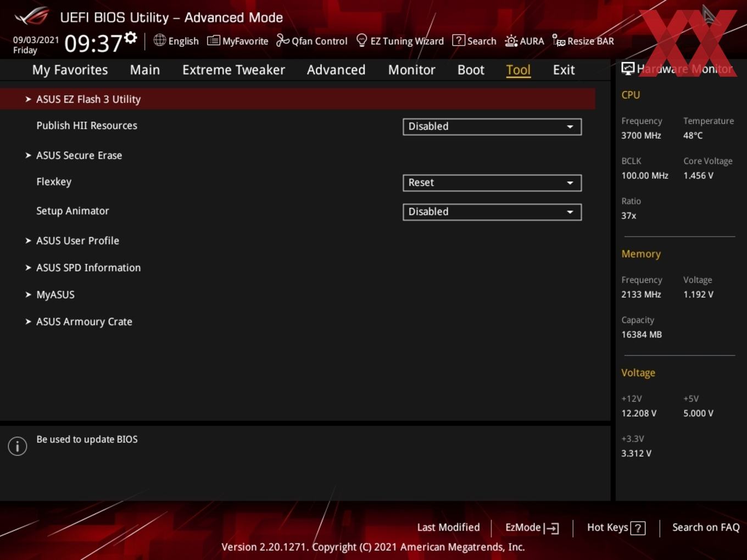Screen dimensions: 747x560
Task: Click the EZ Tuning Wizard label
Action: [x=407, y=41]
